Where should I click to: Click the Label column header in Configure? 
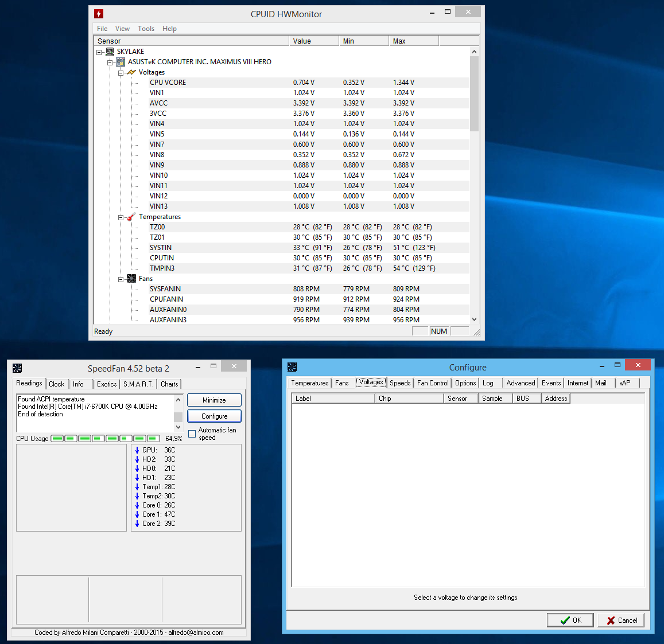click(333, 399)
